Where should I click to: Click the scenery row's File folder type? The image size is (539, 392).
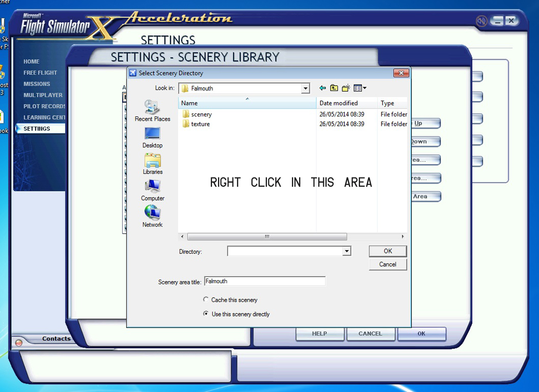tap(394, 114)
